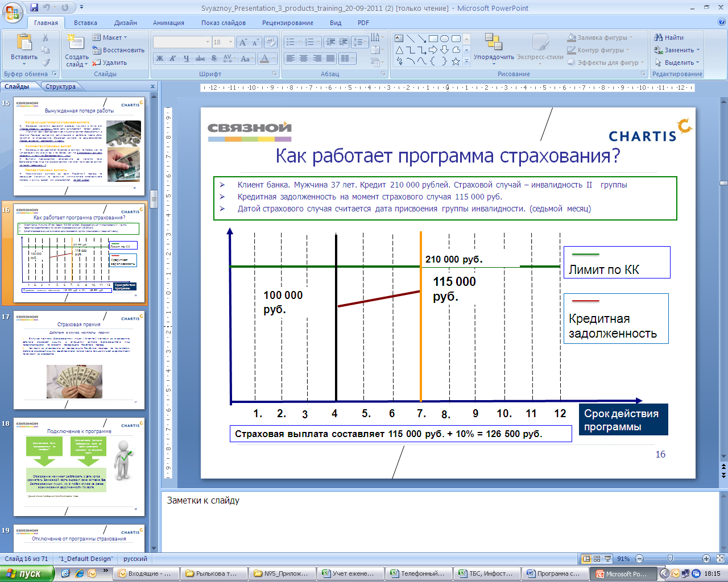Select slide 17 Страховая премия thumbnail

(x=79, y=360)
